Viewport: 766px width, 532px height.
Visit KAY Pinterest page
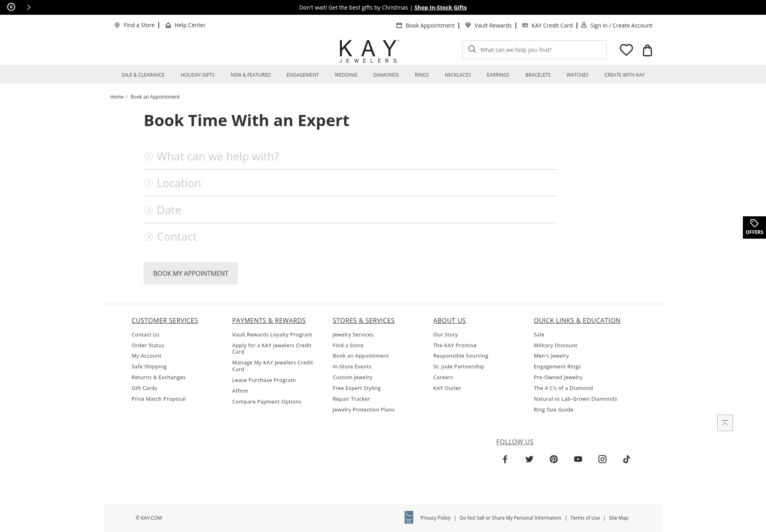click(554, 459)
